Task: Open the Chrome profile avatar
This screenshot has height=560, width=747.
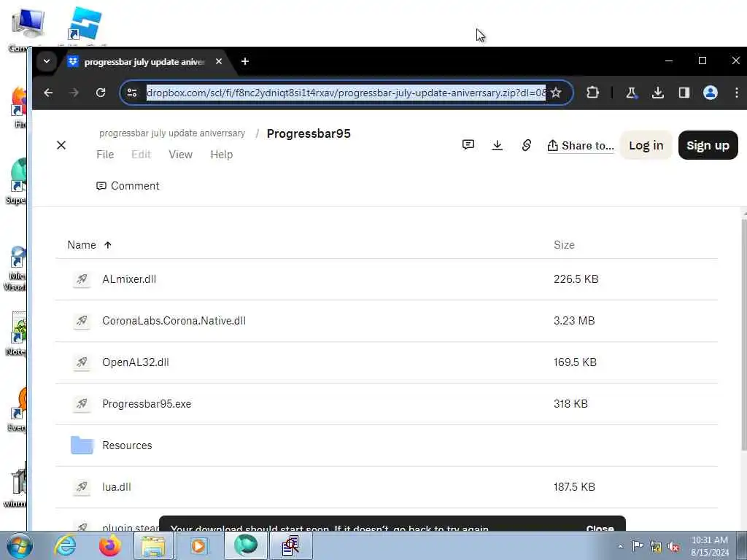Action: pos(711,93)
